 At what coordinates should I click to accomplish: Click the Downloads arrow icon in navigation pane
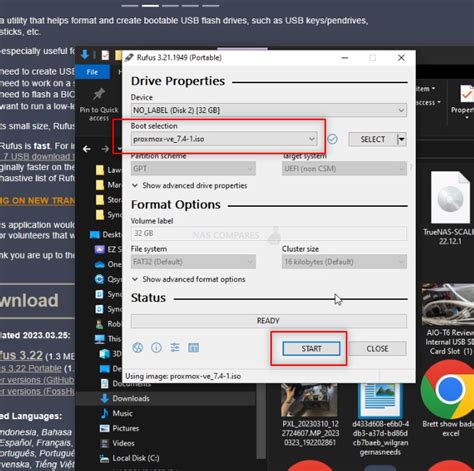105,398
